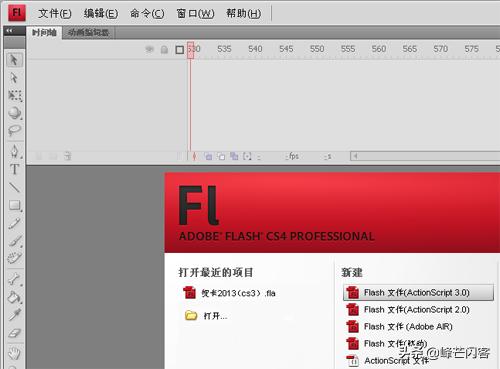Select the Eraser tool
Viewport: 500px width, 369px height.
(15, 333)
